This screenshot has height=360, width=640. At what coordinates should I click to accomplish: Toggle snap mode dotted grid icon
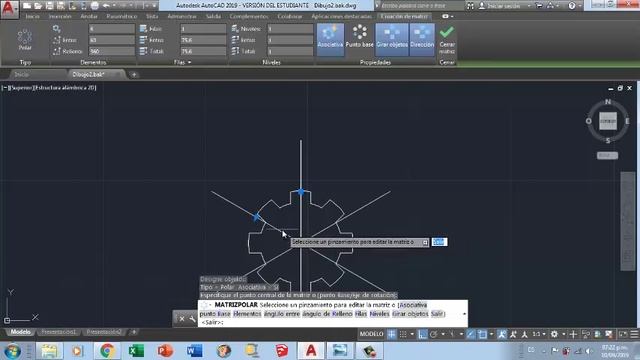point(403,334)
